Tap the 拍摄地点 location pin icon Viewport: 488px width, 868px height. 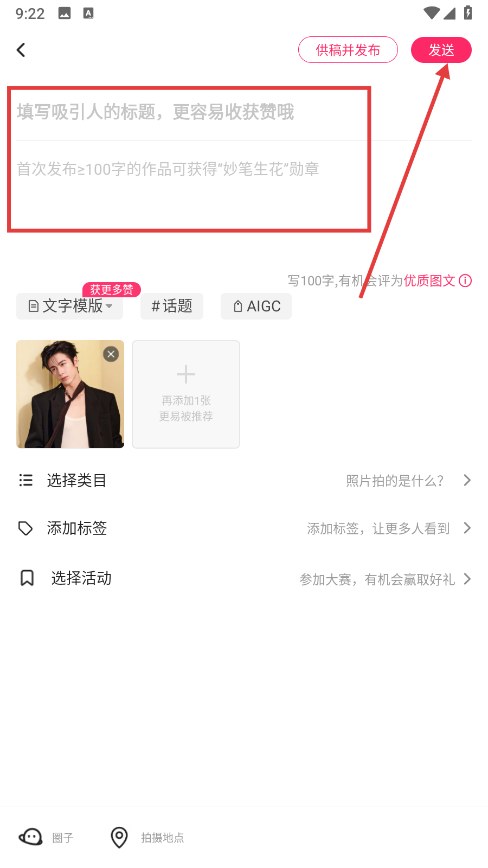click(119, 837)
